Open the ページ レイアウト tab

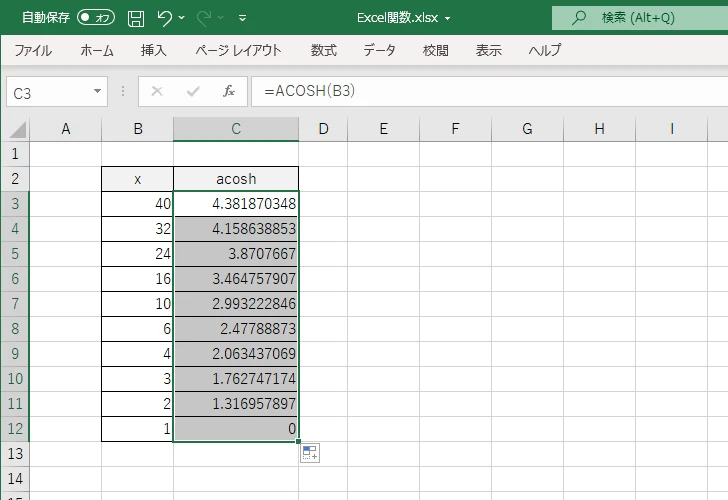[x=238, y=50]
